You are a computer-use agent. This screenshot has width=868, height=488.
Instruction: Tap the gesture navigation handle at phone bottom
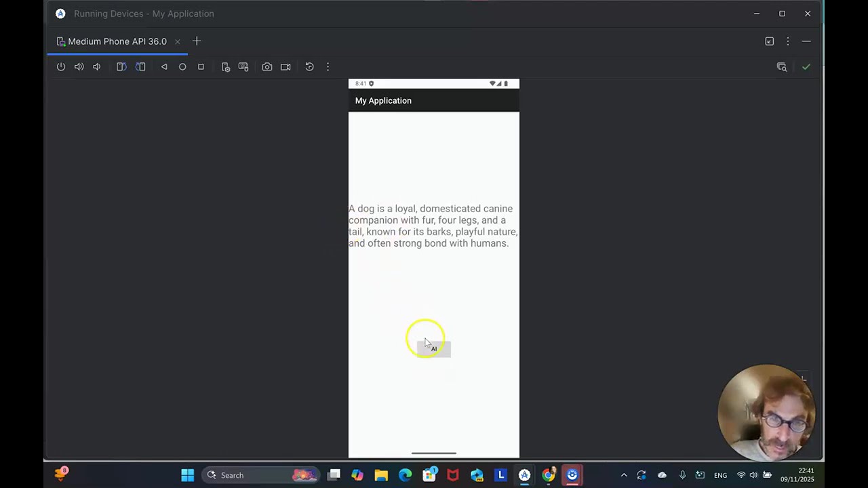pos(434,453)
